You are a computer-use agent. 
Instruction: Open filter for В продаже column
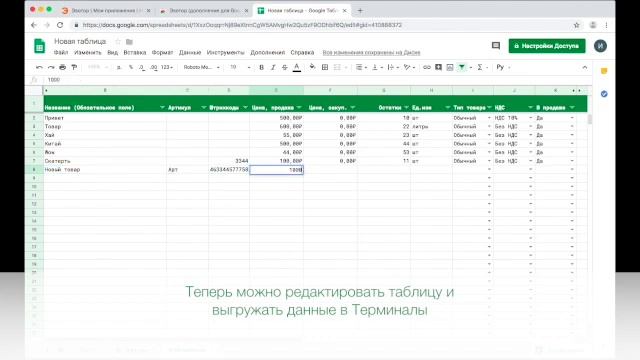click(572, 107)
